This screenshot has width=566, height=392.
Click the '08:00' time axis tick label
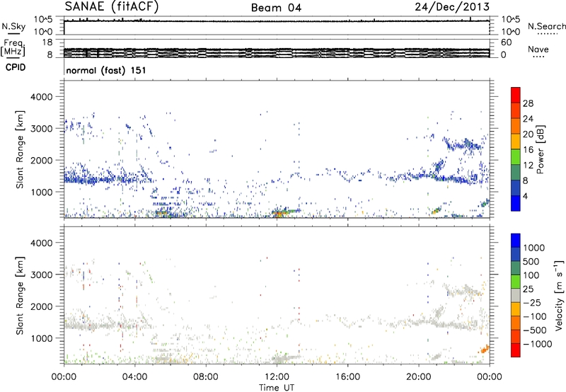click(x=206, y=376)
